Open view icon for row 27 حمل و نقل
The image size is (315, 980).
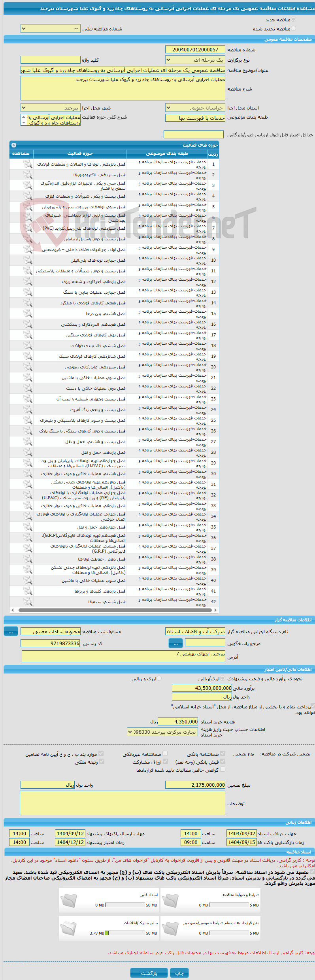(x=27, y=442)
